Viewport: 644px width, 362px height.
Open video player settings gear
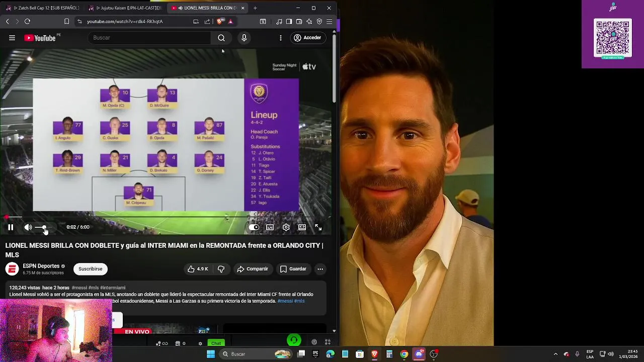(x=286, y=227)
